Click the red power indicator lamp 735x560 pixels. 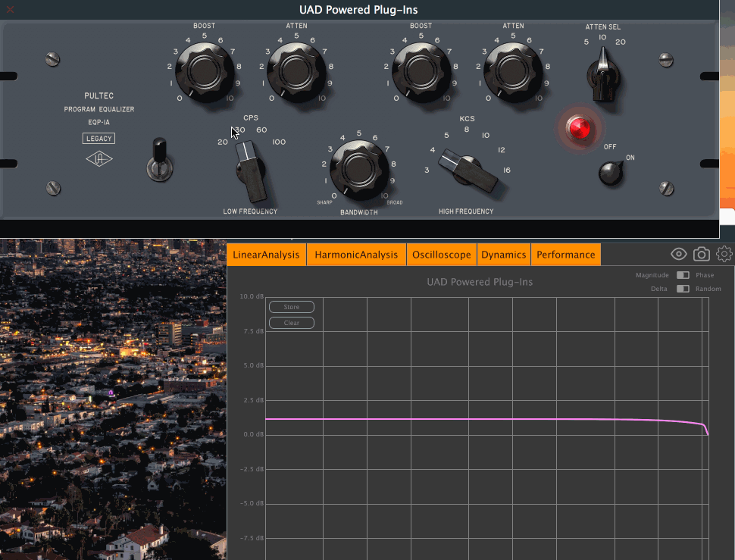[x=580, y=128]
